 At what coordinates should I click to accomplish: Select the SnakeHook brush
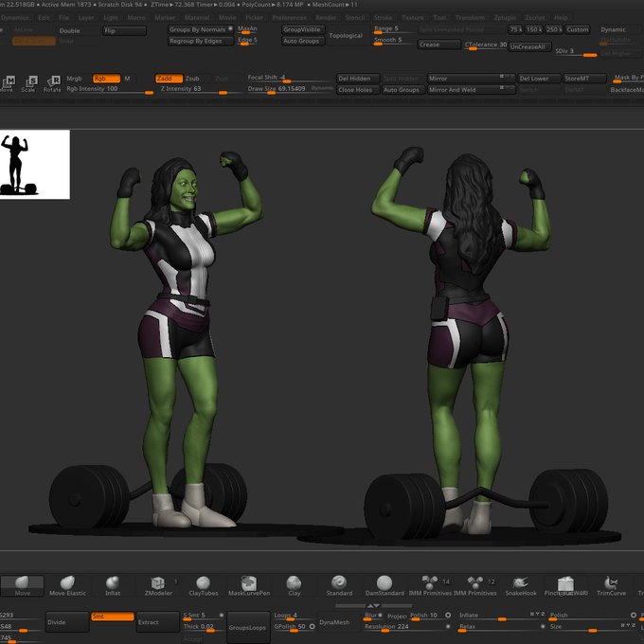pyautogui.click(x=521, y=585)
